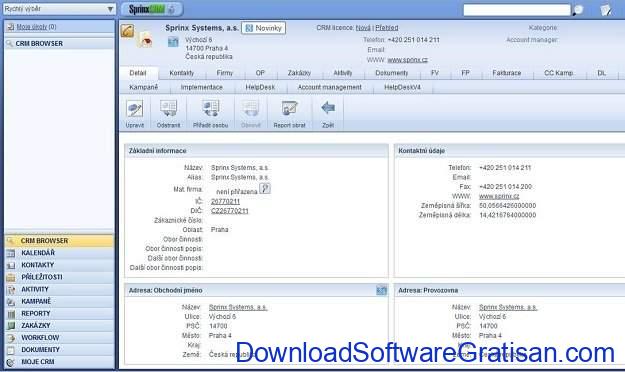Open ZAKÁZKY module in left navigation
This screenshot has height=372, width=625.
click(59, 325)
